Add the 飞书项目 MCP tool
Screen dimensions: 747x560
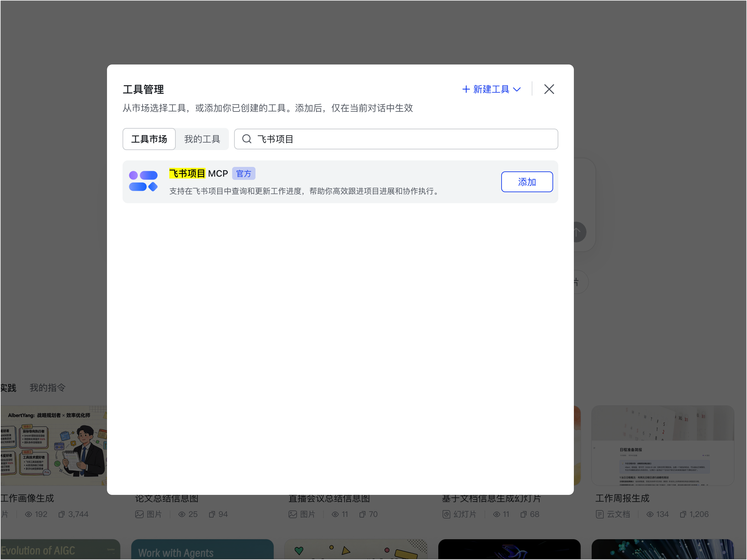pos(527,182)
